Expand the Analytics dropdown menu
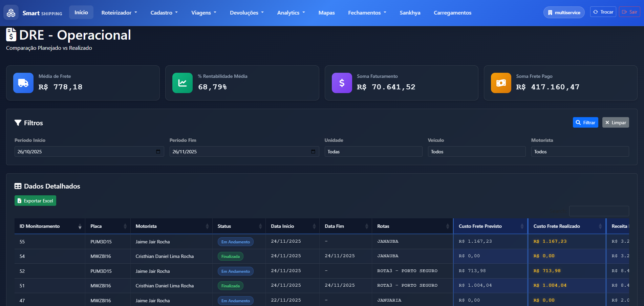The image size is (644, 306). coord(291,13)
